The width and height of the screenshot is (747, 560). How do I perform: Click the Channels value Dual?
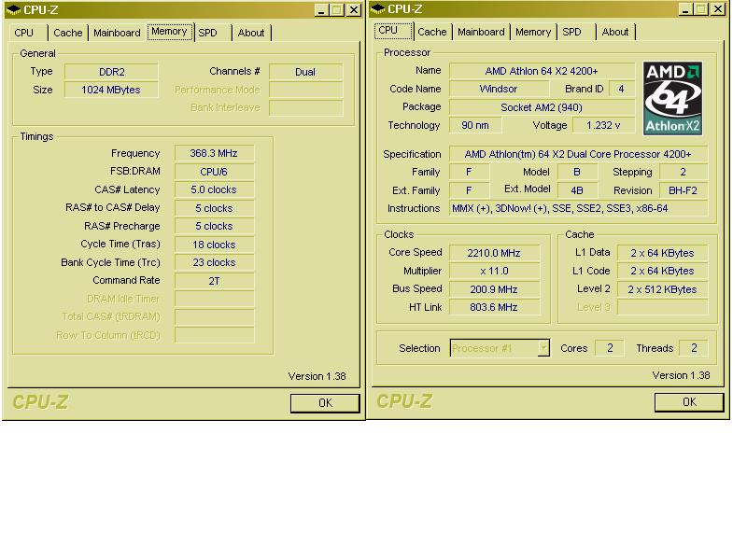(306, 72)
